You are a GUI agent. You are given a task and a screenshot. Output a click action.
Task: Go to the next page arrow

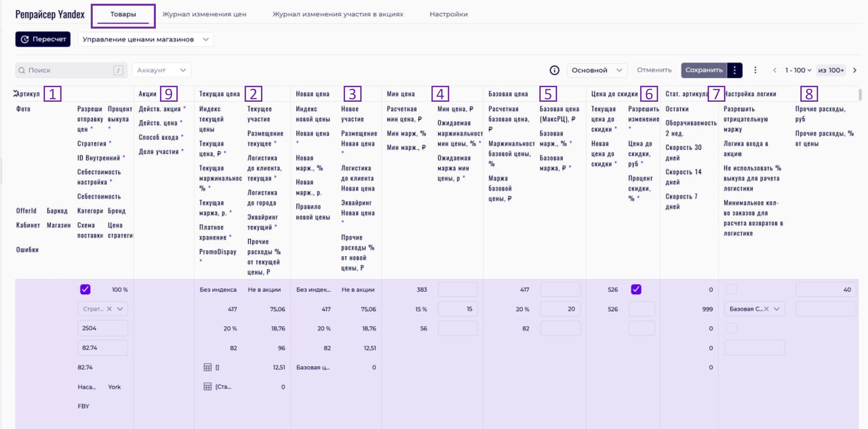coord(855,70)
